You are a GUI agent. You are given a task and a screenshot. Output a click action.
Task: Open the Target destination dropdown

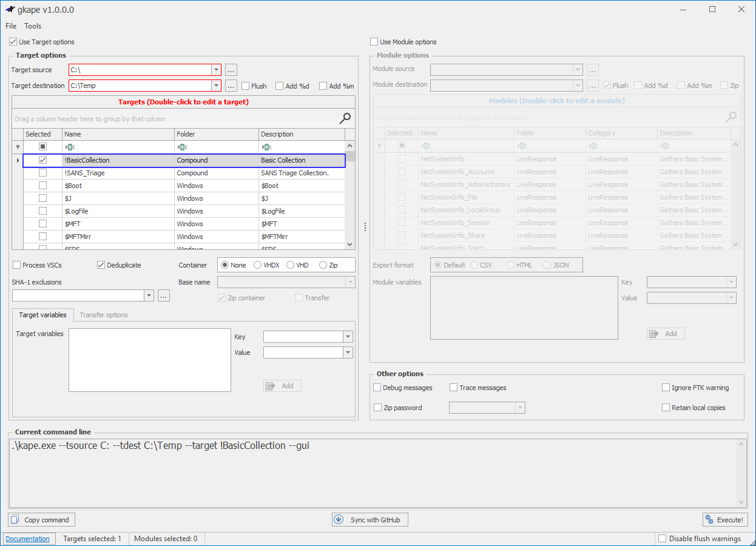pyautogui.click(x=215, y=85)
